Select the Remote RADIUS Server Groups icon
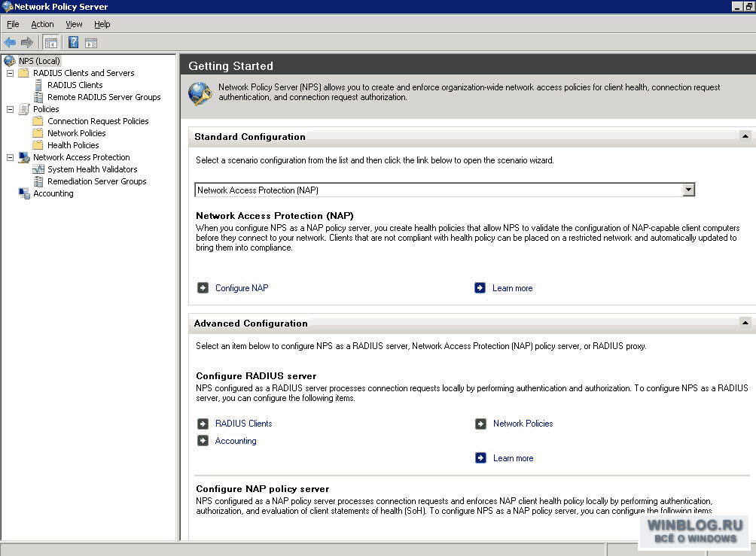 click(38, 97)
